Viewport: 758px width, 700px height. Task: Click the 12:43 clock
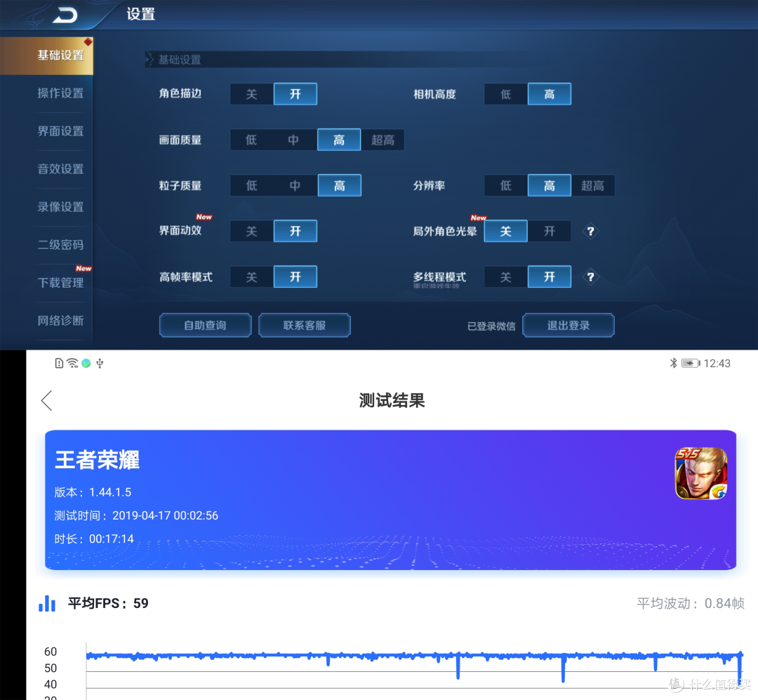(717, 363)
